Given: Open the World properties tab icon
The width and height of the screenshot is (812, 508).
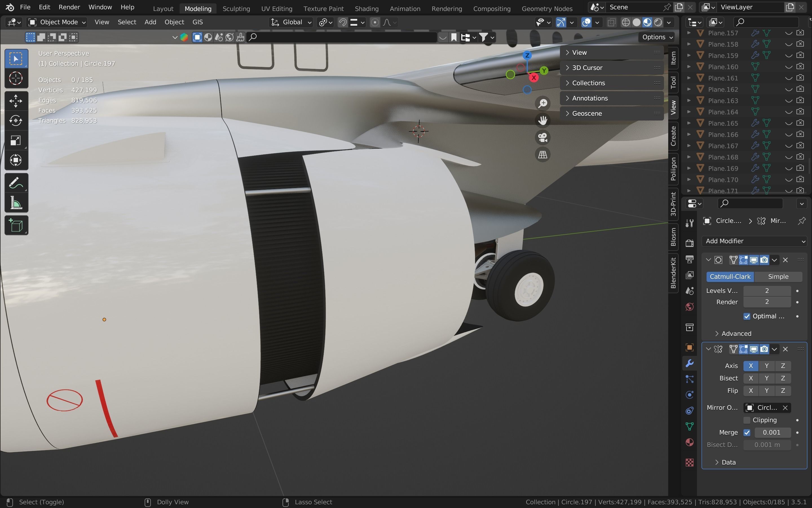Looking at the screenshot, I should (690, 306).
